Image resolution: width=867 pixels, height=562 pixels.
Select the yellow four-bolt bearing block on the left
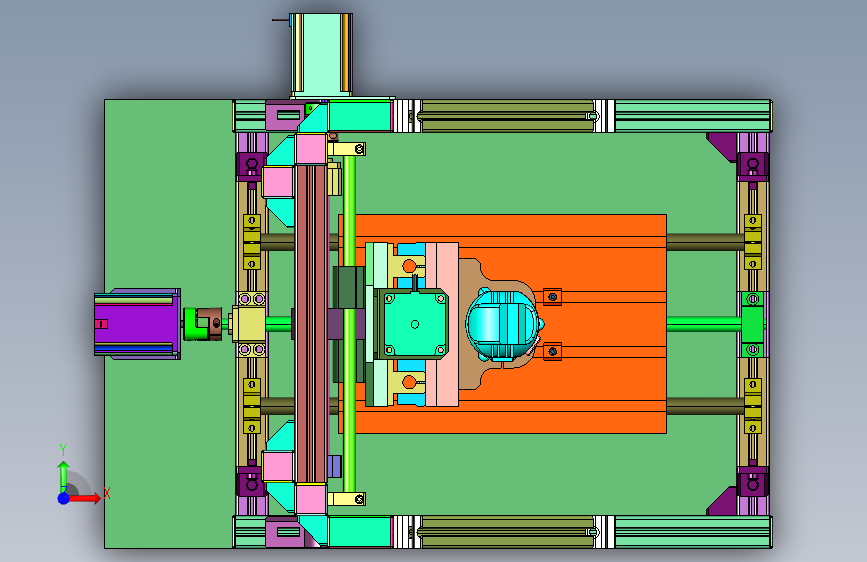(250, 324)
